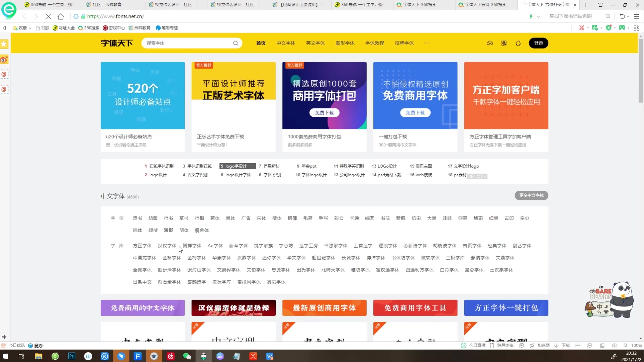Expand the 收藏 favorites dropdown
644x362 pixels.
point(30,28)
